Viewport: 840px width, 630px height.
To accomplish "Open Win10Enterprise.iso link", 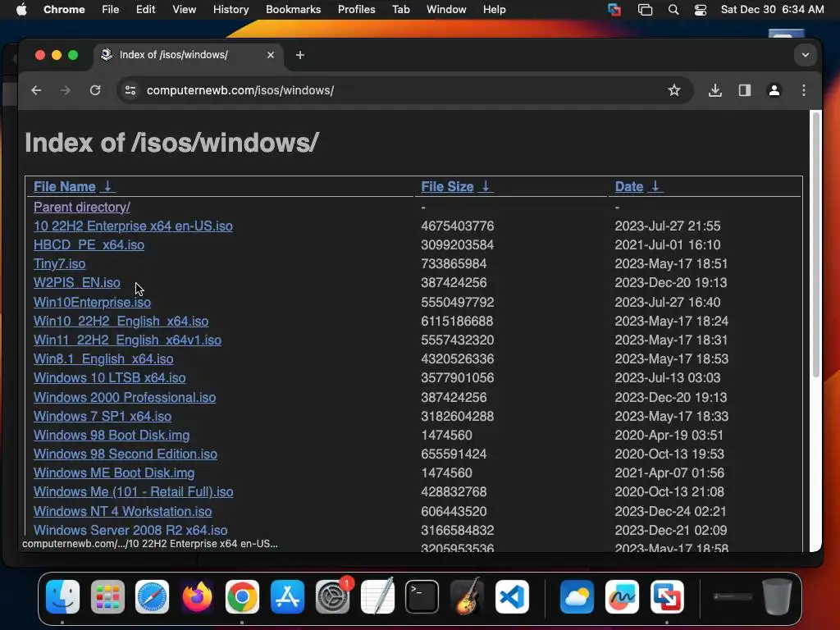I will point(92,302).
